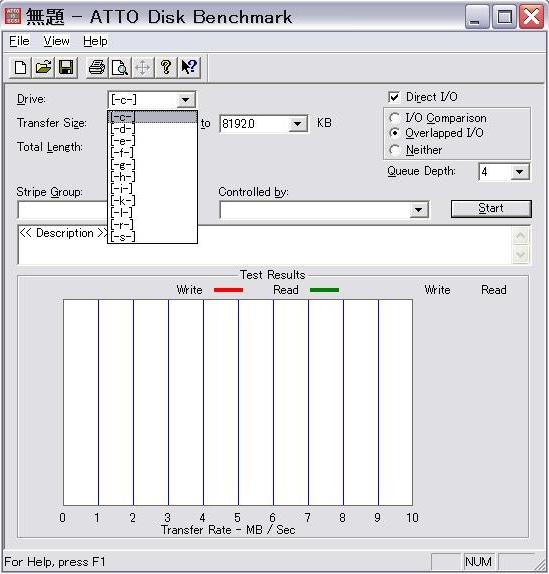Toggle the Direct I/O checkbox
Viewport: 549px width, 574px height.
(x=394, y=97)
